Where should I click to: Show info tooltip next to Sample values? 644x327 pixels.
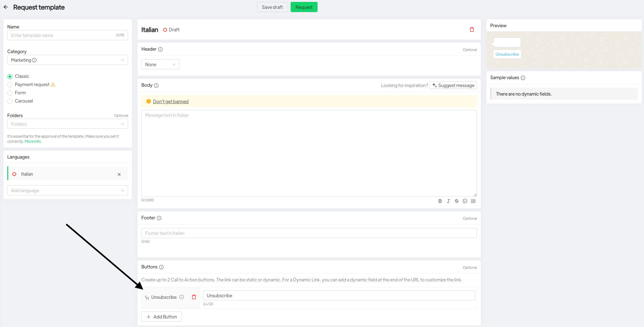[x=523, y=78]
